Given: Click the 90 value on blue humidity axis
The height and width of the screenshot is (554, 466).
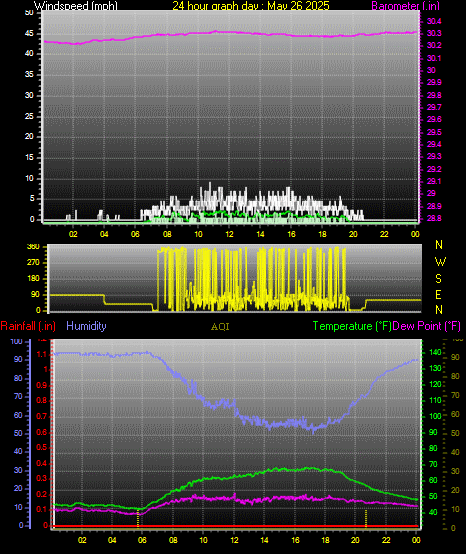Looking at the screenshot, I should click(18, 360).
